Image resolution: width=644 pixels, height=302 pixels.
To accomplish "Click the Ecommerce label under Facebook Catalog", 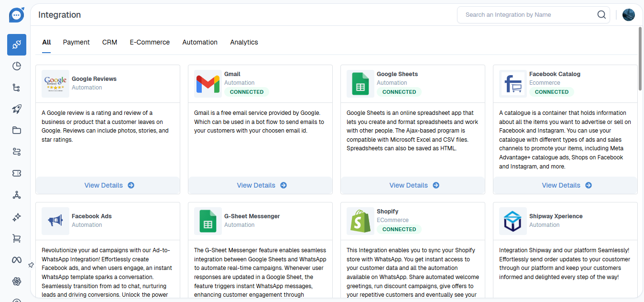I will [x=545, y=83].
